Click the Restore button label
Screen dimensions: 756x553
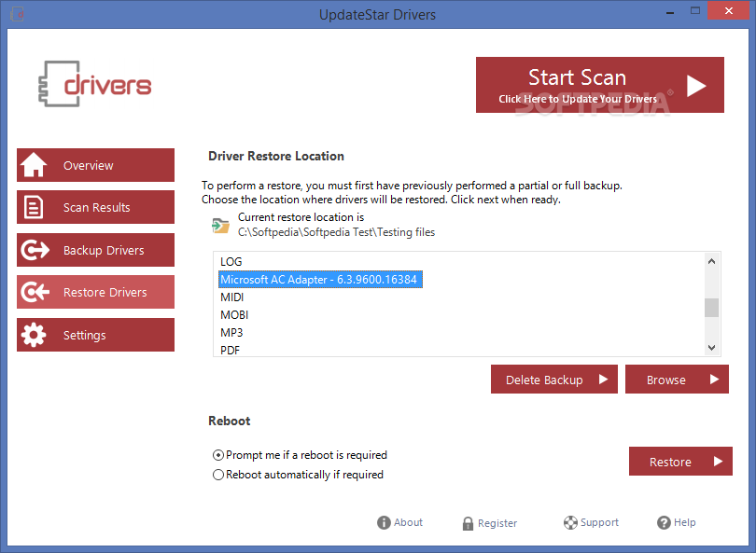pyautogui.click(x=670, y=462)
